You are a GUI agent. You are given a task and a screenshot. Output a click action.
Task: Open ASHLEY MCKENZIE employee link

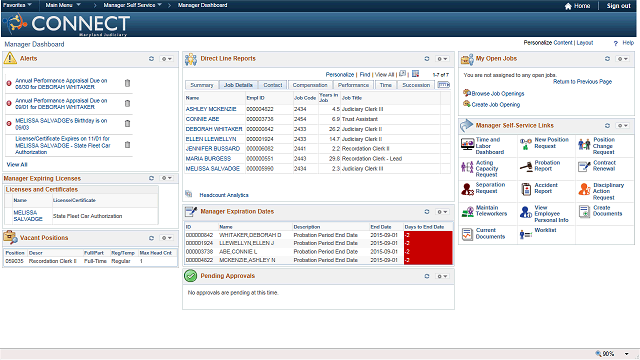[x=211, y=109]
